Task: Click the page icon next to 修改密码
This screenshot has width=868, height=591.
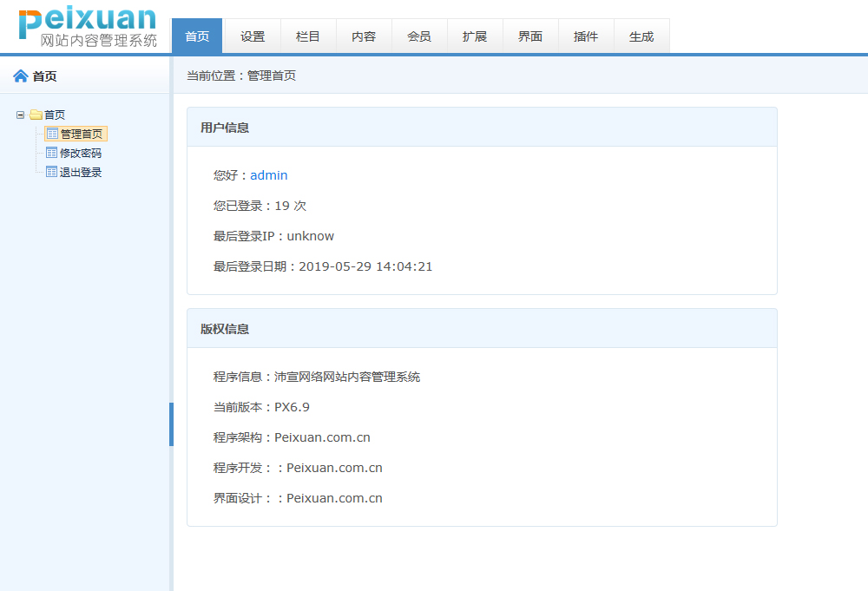Action: click(x=52, y=153)
